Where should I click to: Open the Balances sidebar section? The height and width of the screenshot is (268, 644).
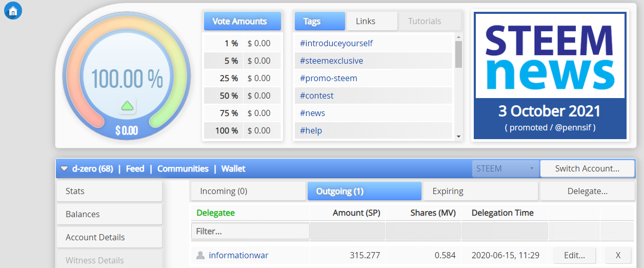(x=109, y=214)
